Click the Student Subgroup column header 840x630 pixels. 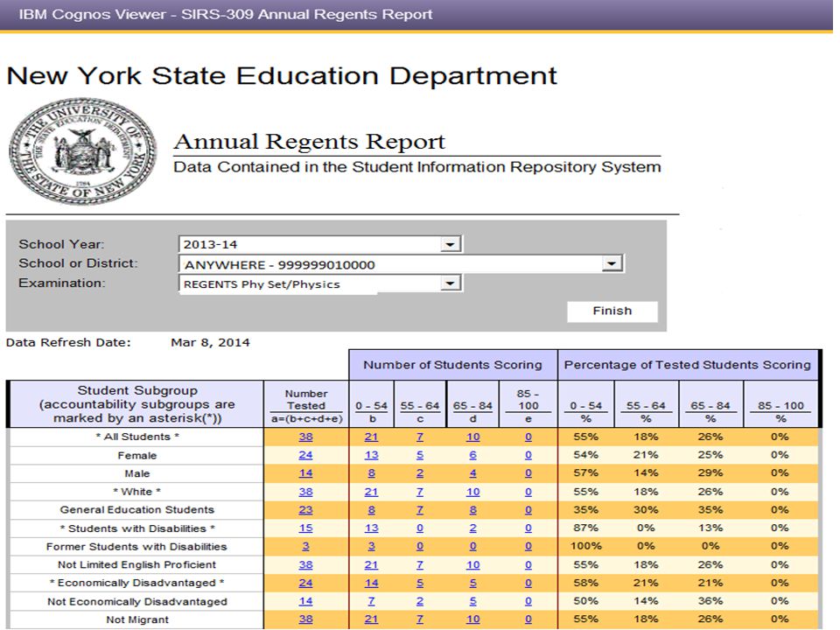pyautogui.click(x=137, y=404)
